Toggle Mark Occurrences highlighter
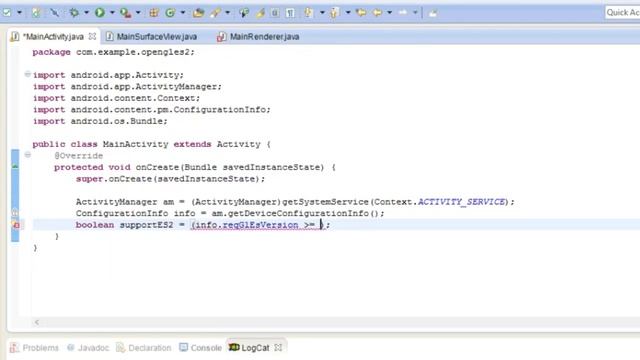The height and width of the screenshot is (360, 640). click(x=260, y=13)
